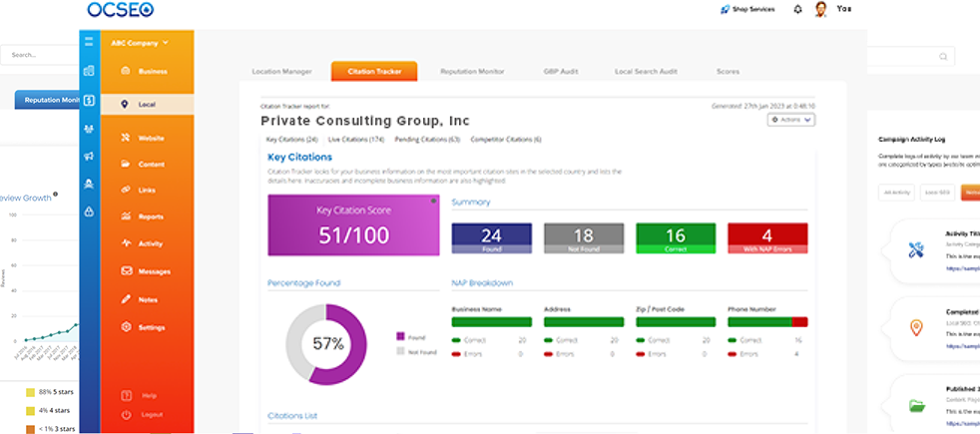The image size is (980, 434).
Task: Click the OCSEO logo
Action: click(121, 9)
